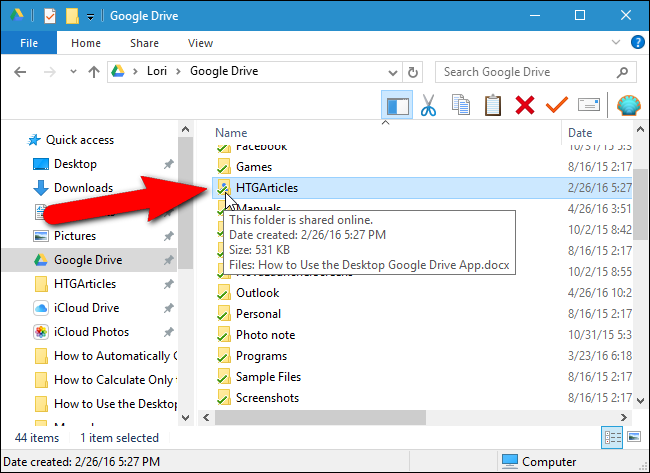Open the address bar history dropdown
Screen dimensions: 650x473
[x=392, y=73]
